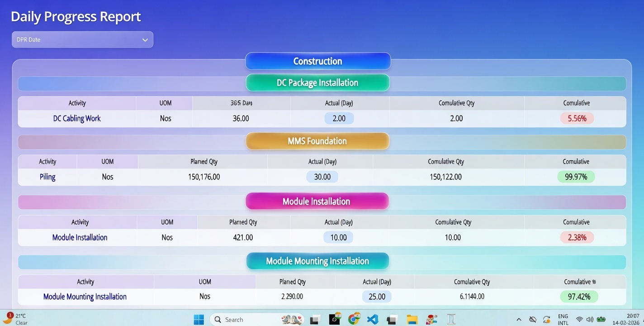
Task: Show hidden system tray icons chevron
Action: (x=519, y=320)
